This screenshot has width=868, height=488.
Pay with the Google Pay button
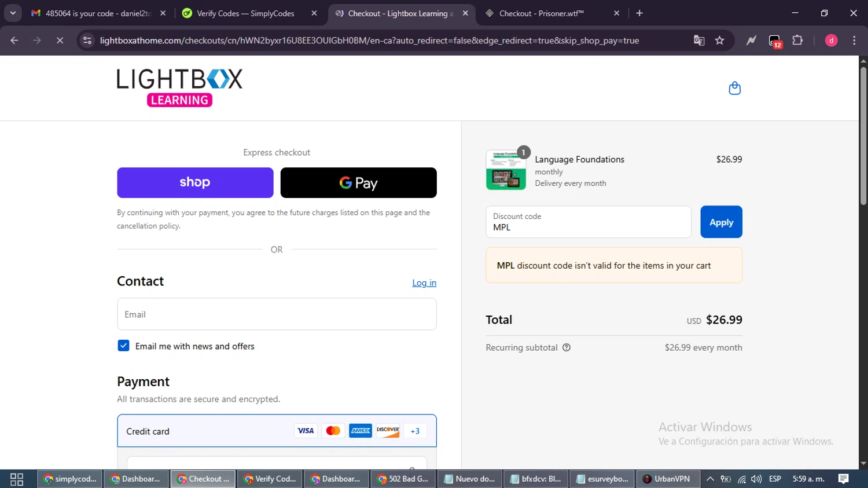[359, 182]
